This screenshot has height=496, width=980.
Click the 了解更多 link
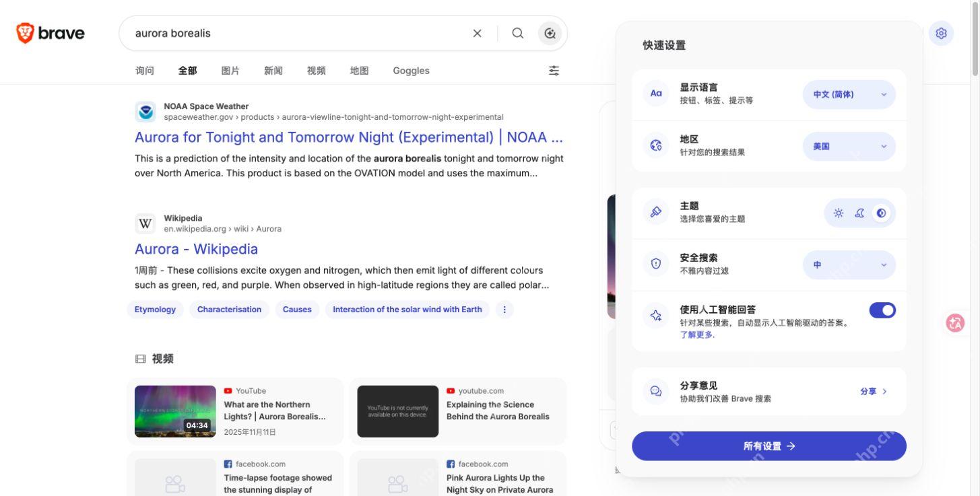697,334
